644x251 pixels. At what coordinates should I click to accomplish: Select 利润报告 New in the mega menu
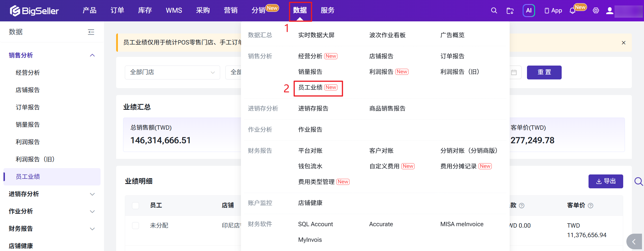pyautogui.click(x=389, y=72)
